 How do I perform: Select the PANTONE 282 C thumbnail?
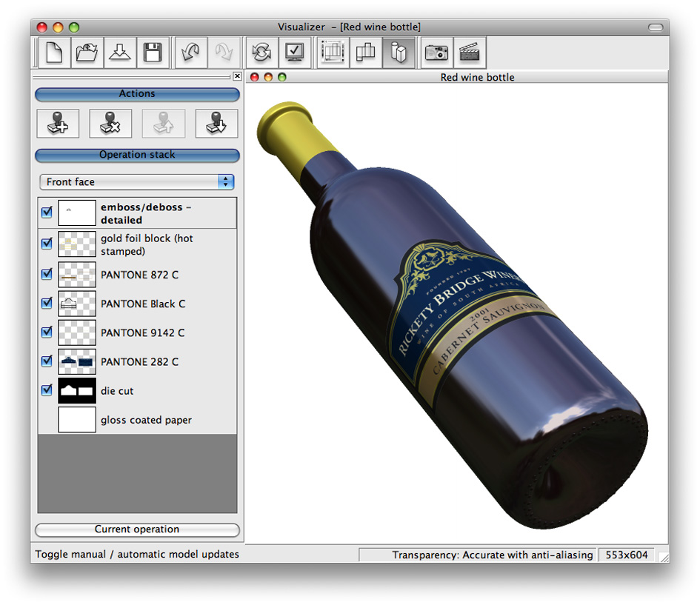77,361
